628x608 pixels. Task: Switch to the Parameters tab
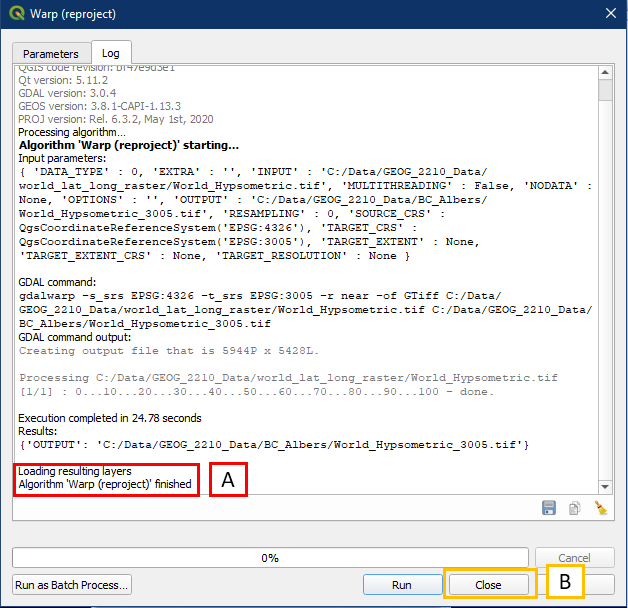click(51, 54)
